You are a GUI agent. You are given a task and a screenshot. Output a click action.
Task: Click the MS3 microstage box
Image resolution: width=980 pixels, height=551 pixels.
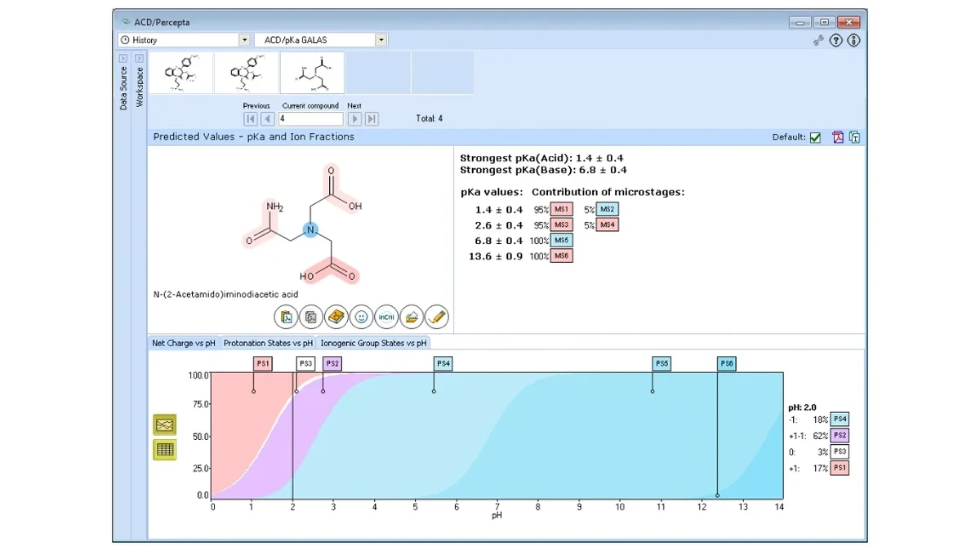pos(562,225)
